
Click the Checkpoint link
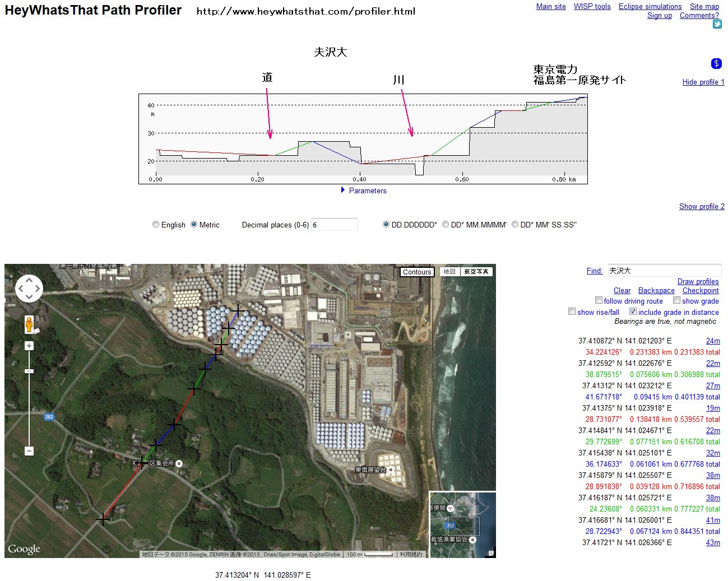[701, 291]
